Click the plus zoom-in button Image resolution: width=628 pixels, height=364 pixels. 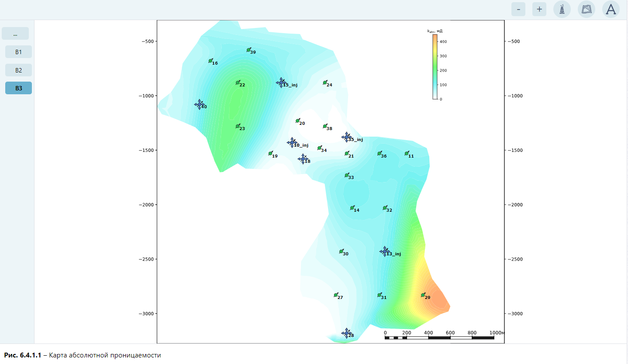point(539,9)
